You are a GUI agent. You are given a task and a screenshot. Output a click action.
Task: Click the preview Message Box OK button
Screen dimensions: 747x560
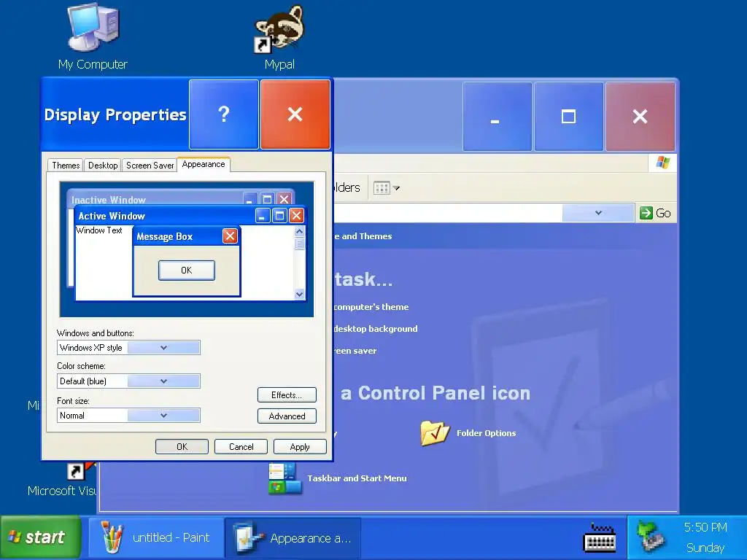(187, 270)
